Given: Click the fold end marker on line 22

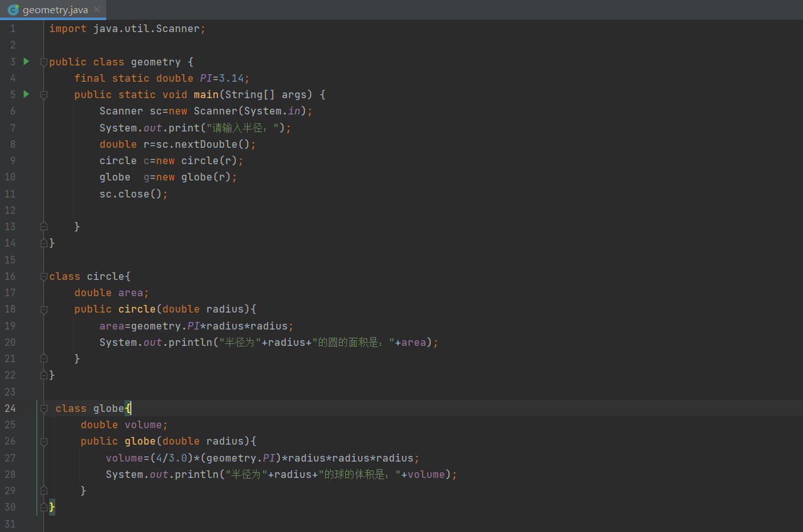Looking at the screenshot, I should (43, 375).
